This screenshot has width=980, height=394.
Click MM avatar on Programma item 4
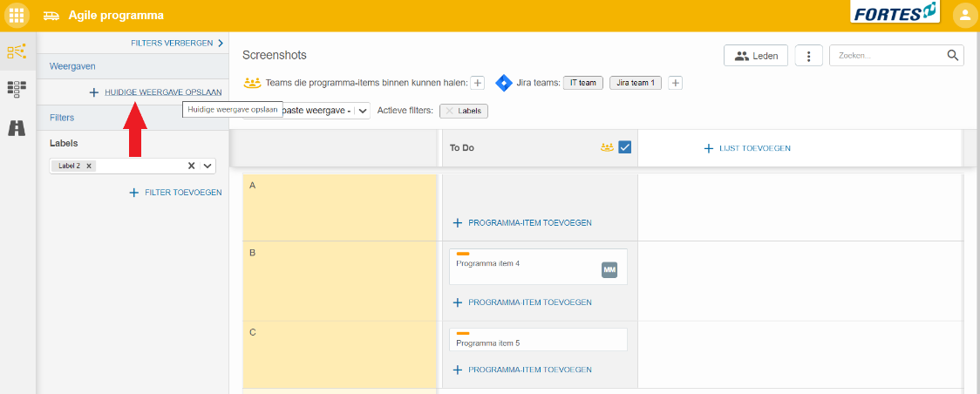pos(609,269)
